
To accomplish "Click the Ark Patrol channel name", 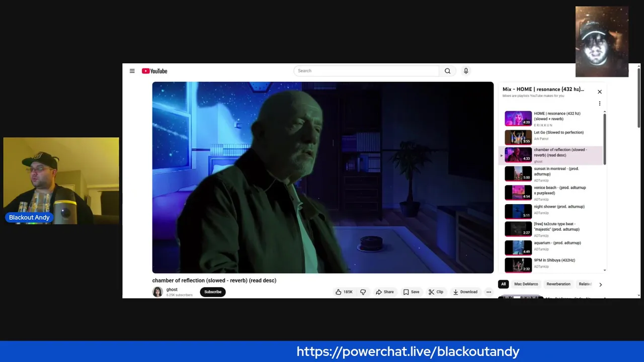I will tap(541, 139).
